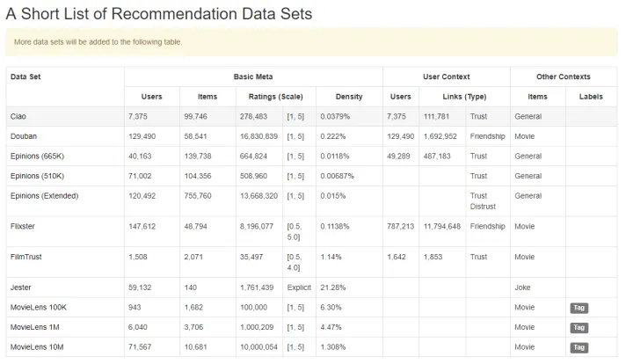633x364 pixels.
Task: Open the Jester data set name
Action: [21, 288]
